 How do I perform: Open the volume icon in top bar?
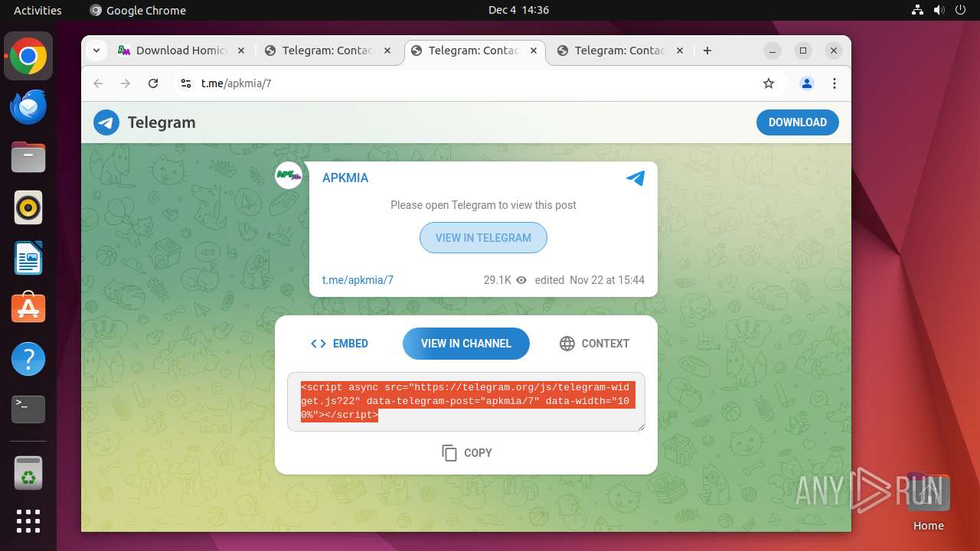point(939,10)
